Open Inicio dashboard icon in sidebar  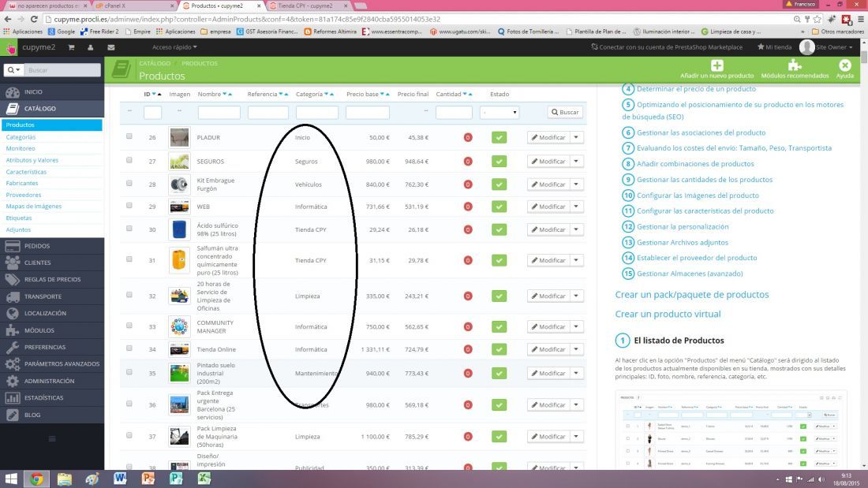[x=12, y=92]
